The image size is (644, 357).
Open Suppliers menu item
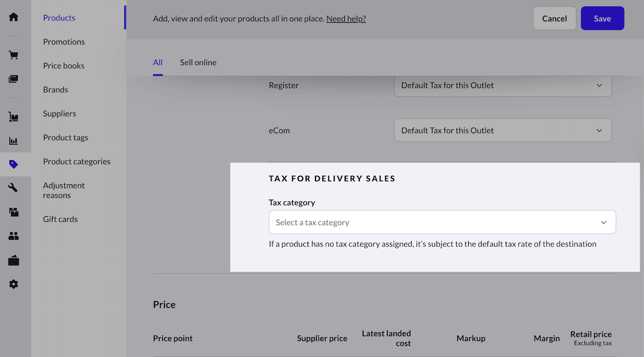click(59, 113)
